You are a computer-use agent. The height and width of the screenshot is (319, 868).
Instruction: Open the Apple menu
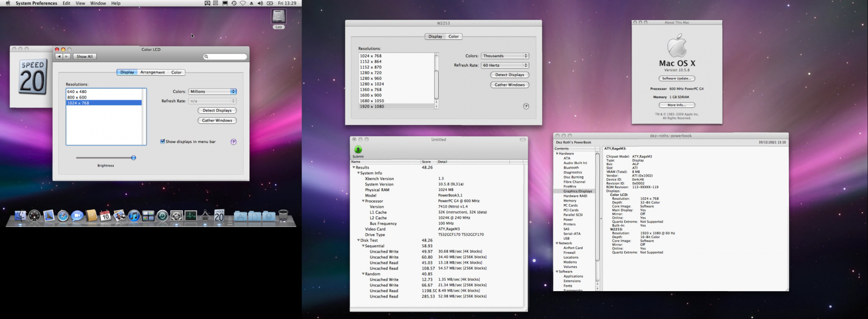coord(8,3)
